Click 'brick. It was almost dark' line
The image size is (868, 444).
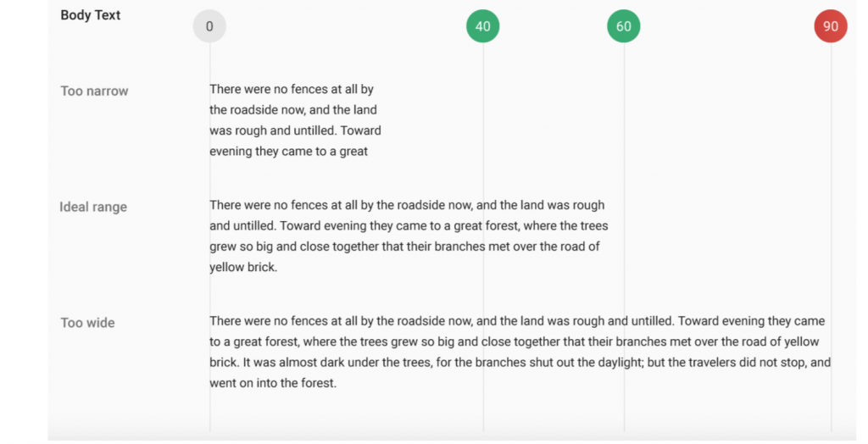(x=520, y=363)
